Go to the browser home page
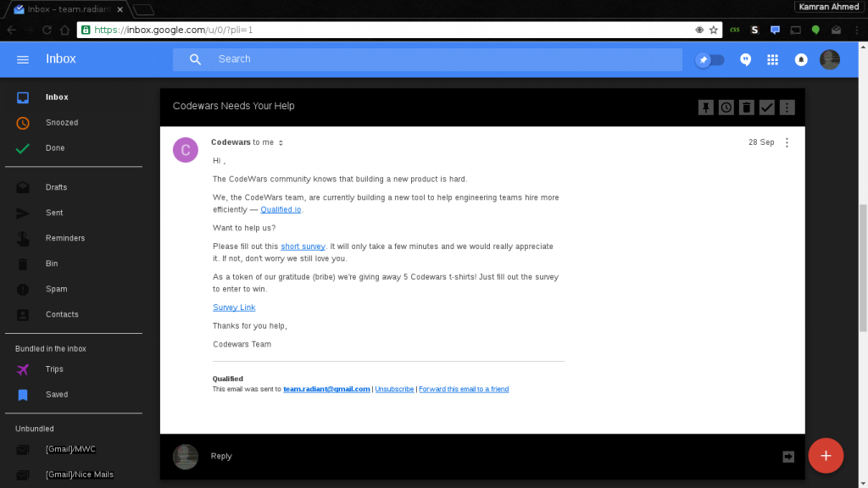 (64, 30)
